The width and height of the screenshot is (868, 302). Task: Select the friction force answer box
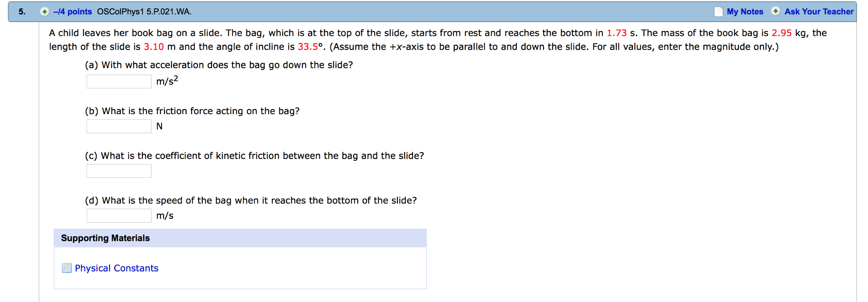[x=119, y=126]
